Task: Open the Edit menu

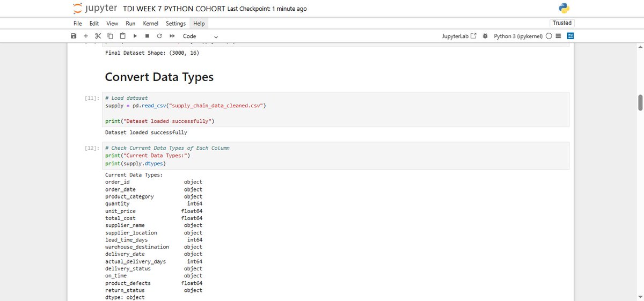Action: 94,24
